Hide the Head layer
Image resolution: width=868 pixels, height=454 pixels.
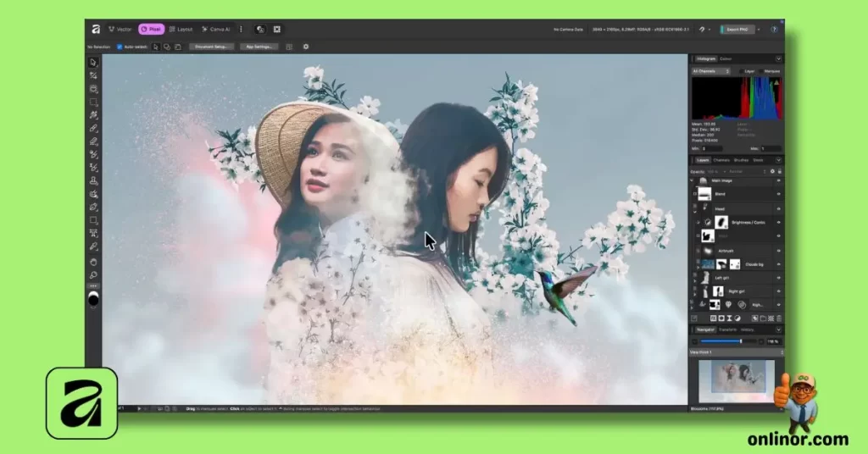point(778,209)
